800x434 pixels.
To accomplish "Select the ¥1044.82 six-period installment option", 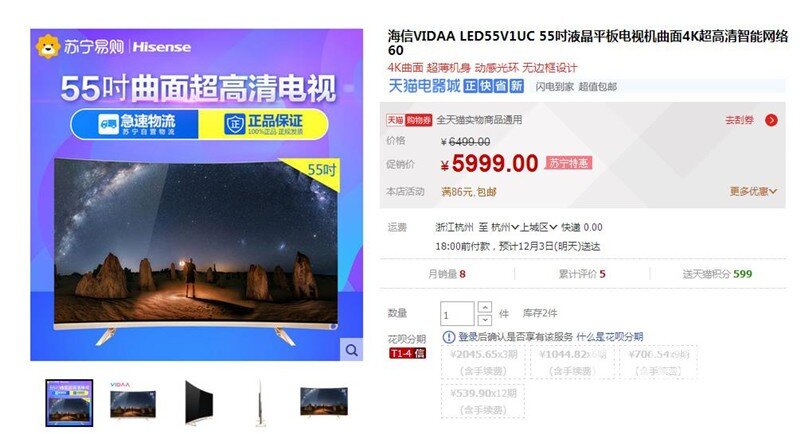I will 572,362.
